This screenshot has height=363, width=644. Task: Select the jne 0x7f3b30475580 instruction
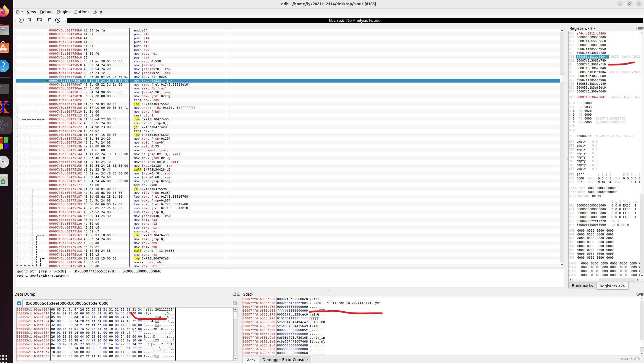[x=288, y=104]
